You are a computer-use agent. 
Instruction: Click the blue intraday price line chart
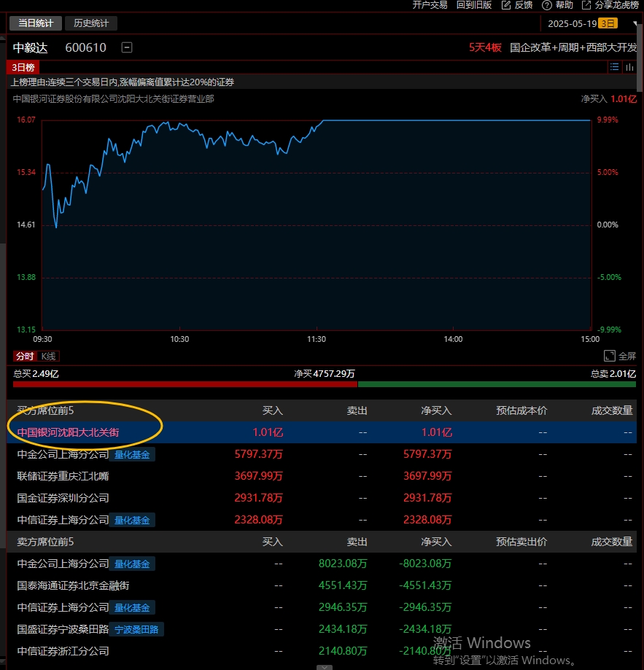[317, 225]
